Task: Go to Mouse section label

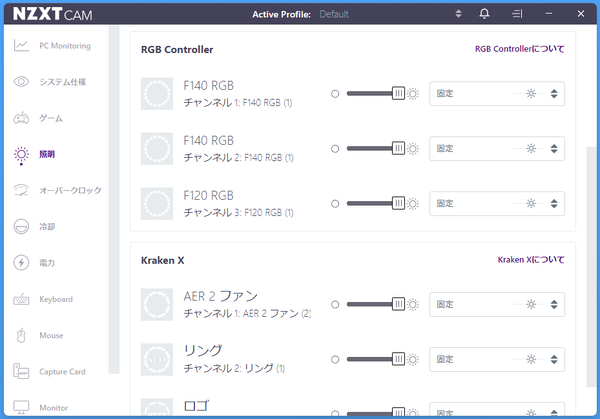Action: [x=51, y=336]
